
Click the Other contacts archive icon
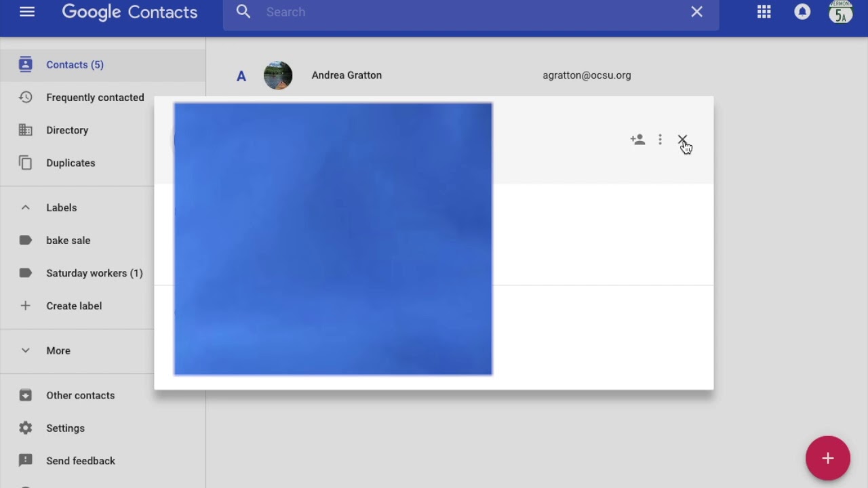point(25,395)
